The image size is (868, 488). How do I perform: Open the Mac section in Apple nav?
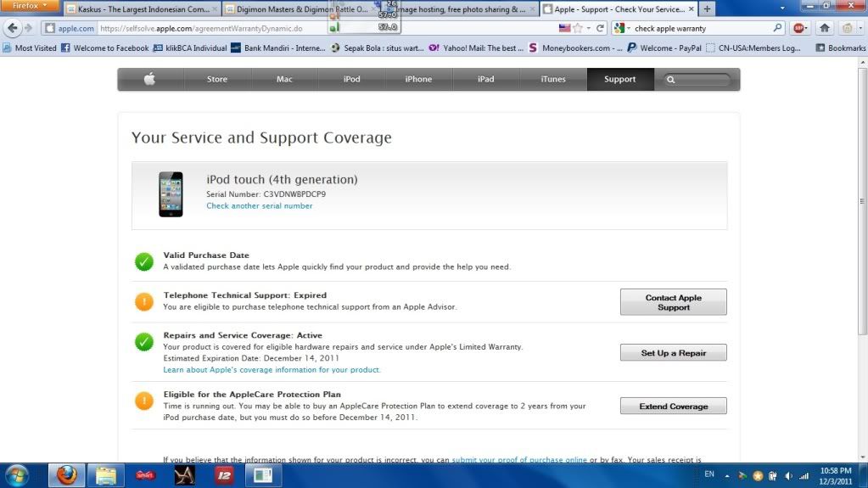click(x=284, y=79)
